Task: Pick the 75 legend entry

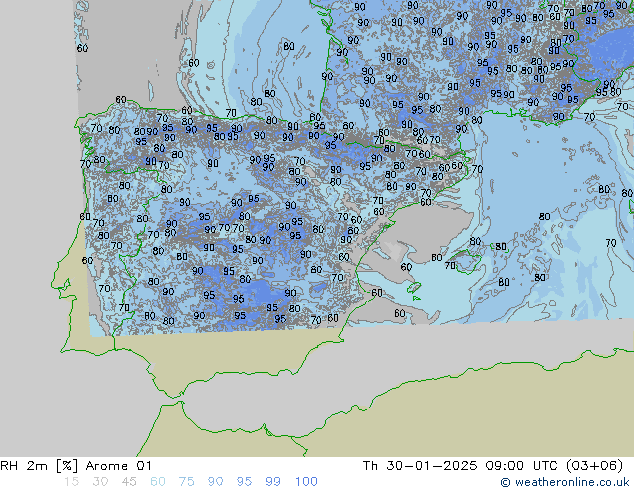Action: [x=186, y=482]
